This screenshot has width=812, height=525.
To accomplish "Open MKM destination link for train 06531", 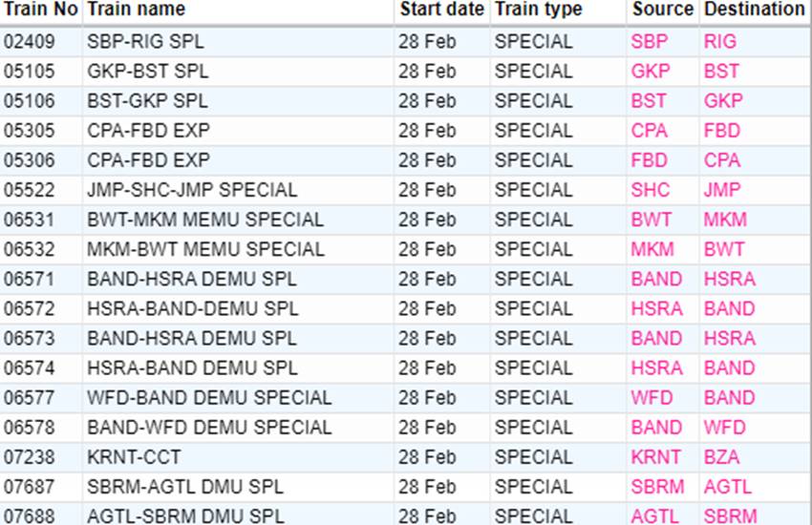I will 725,220.
